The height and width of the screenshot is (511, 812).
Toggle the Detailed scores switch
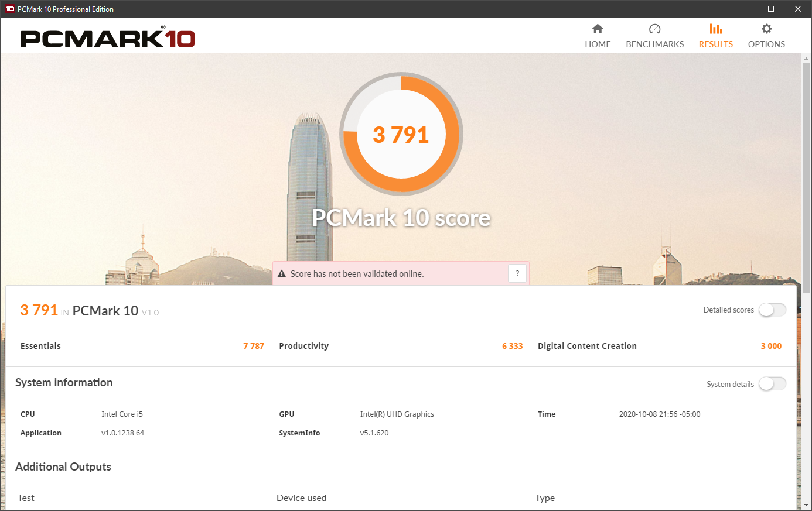[x=772, y=310]
